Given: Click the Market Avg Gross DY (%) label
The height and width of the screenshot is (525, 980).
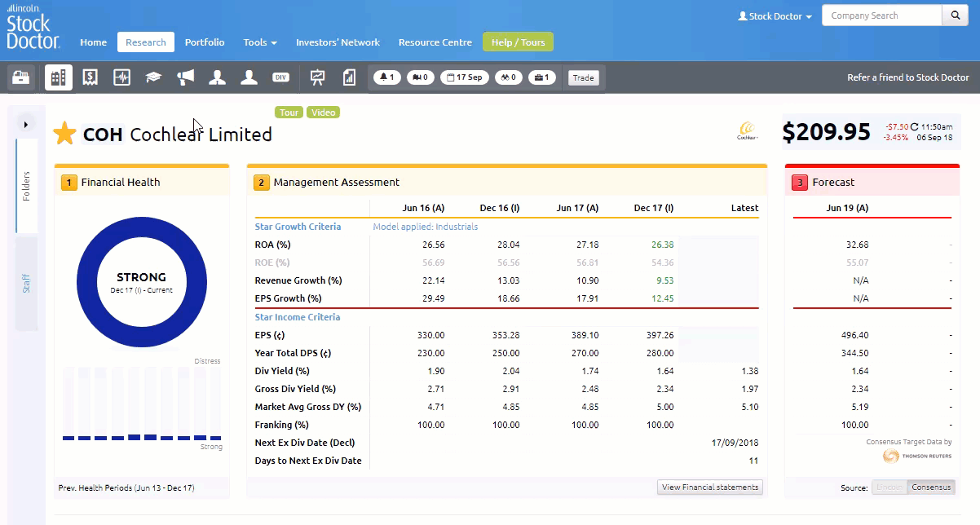Looking at the screenshot, I should pyautogui.click(x=308, y=407).
